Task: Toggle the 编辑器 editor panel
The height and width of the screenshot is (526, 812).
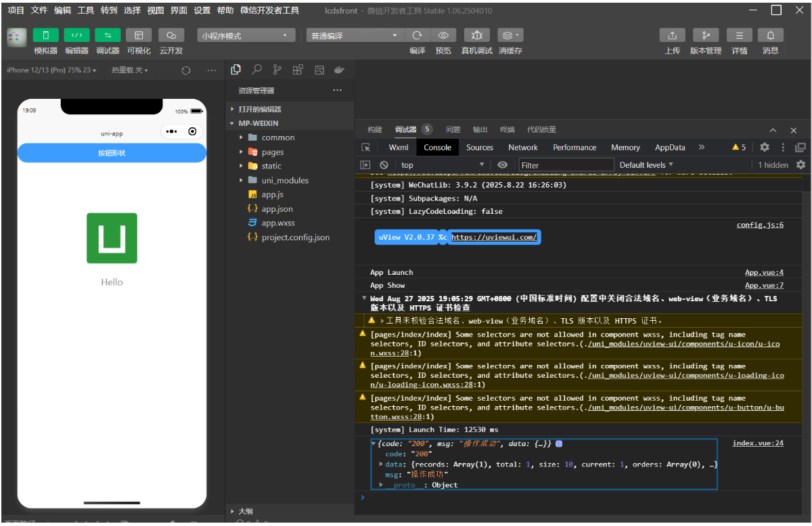Action: (76, 35)
